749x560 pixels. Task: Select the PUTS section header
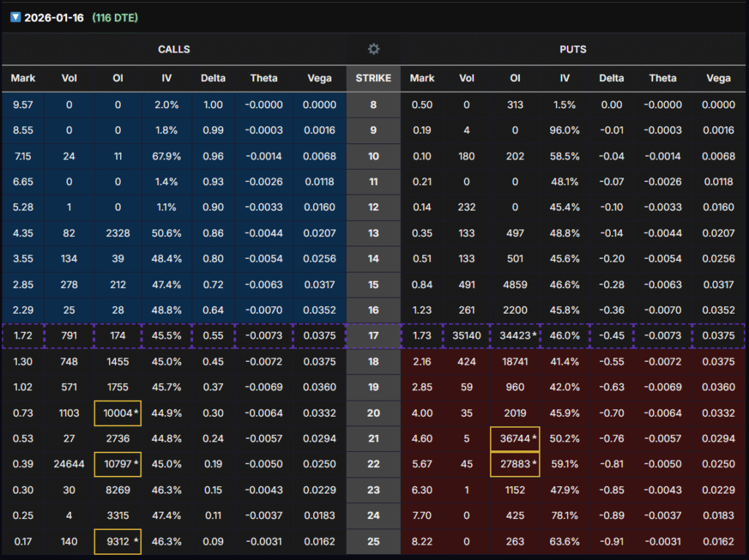coord(574,49)
